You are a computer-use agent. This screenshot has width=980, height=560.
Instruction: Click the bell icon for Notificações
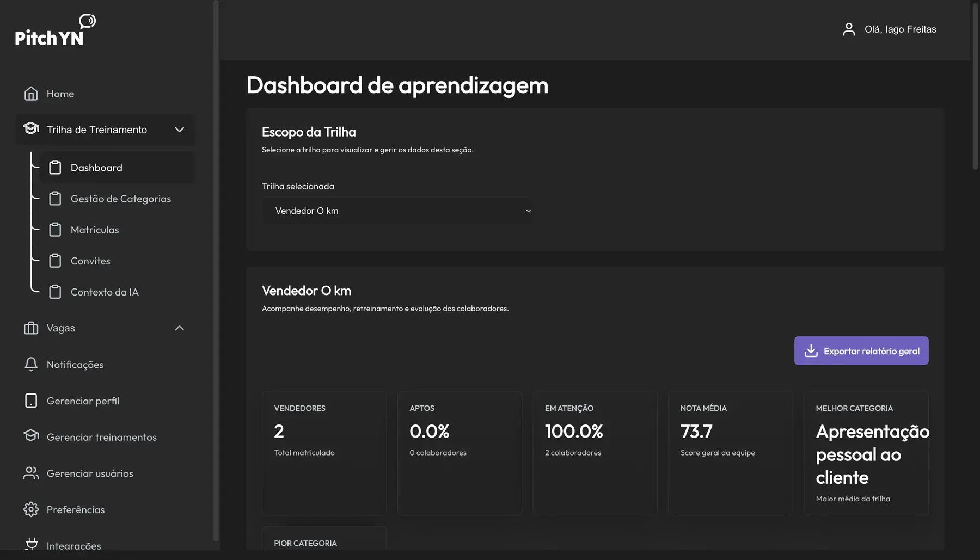(x=31, y=364)
